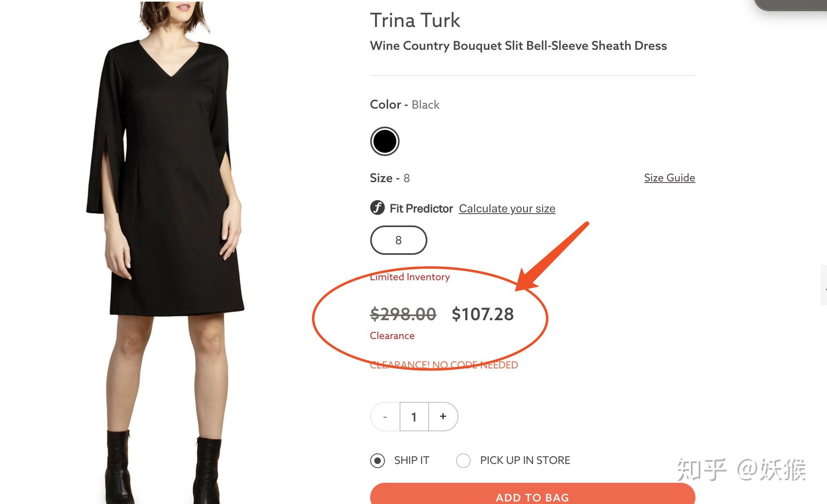Viewport: 827px width, 504px height.
Task: Open the Trina Turk brand link
Action: click(415, 20)
